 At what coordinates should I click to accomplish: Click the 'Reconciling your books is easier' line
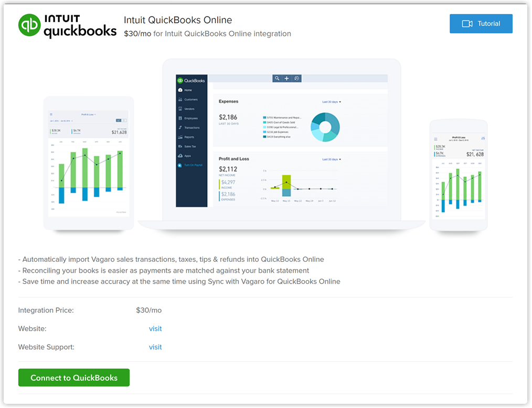(164, 271)
